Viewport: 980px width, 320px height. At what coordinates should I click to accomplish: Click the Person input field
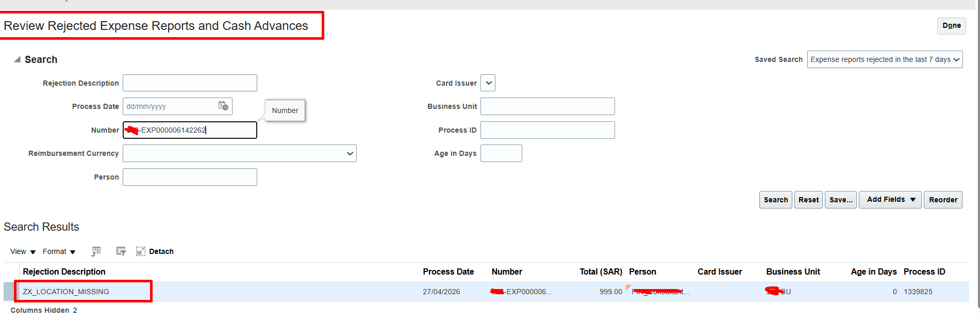(190, 177)
